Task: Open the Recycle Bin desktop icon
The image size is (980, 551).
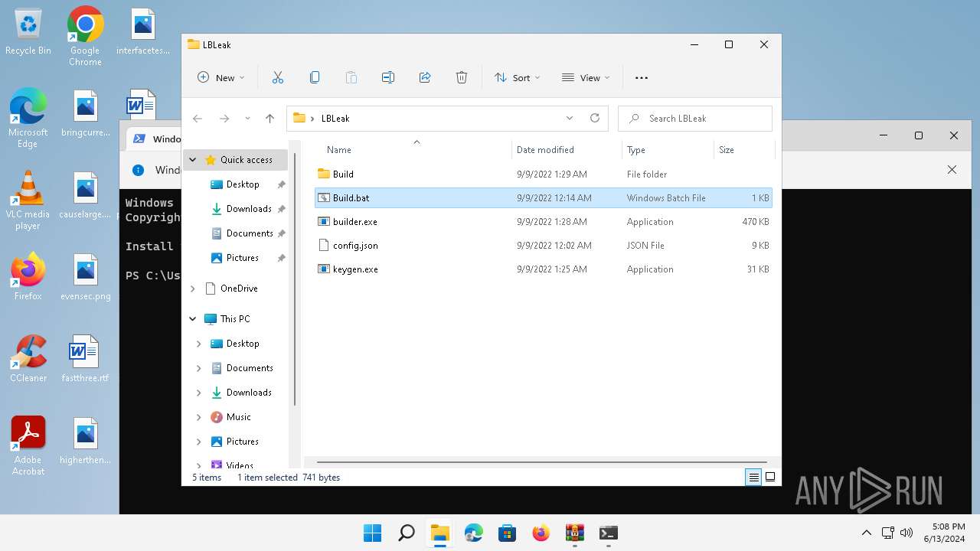Action: pyautogui.click(x=28, y=33)
